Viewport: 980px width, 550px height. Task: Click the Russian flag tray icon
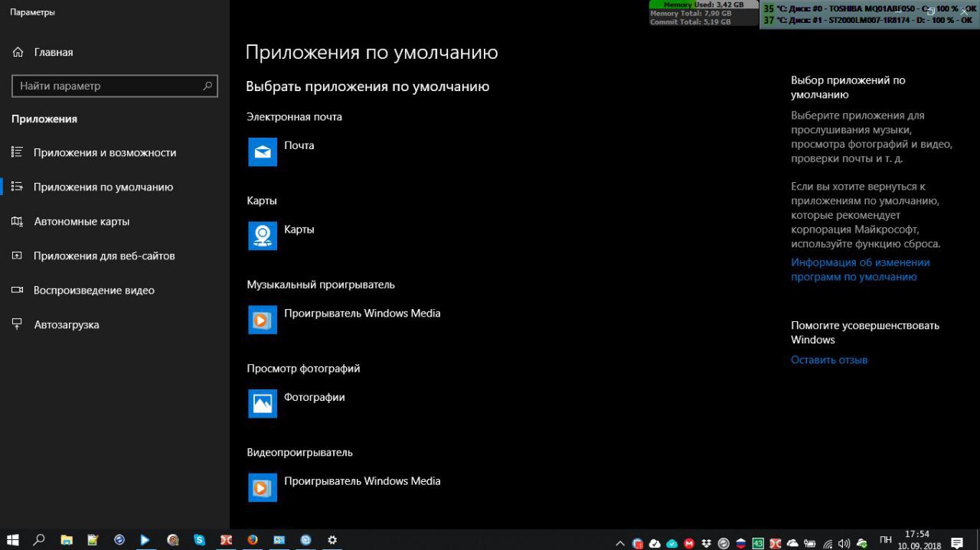pyautogui.click(x=740, y=543)
